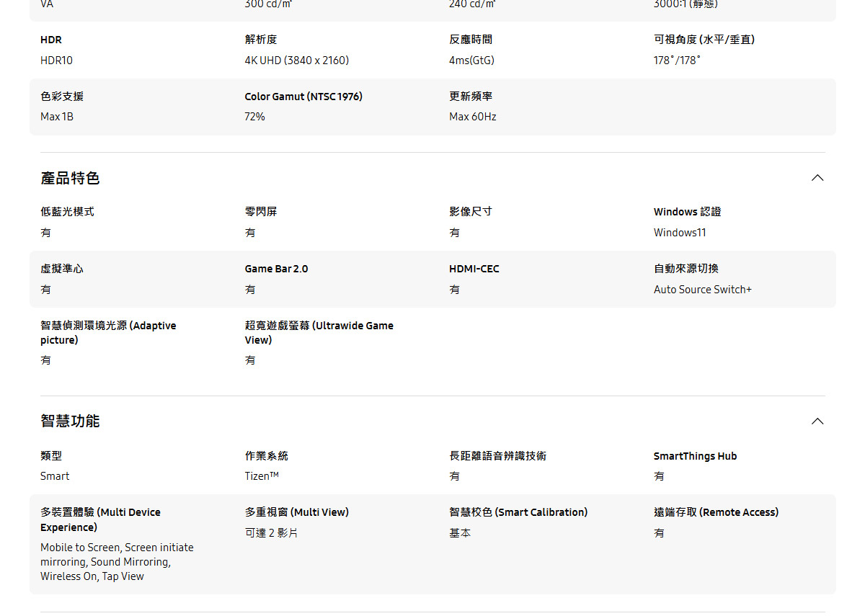The width and height of the screenshot is (865, 616).
Task: Select the 智慧功能 section heading
Action: point(69,421)
